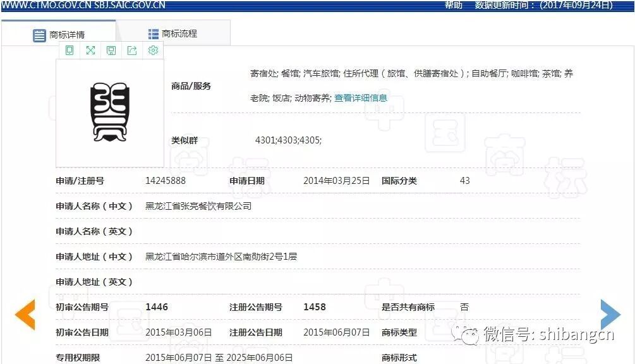Viewport: 635px width, 364px height.
Task: Expand image with fullscreen arrows icon
Action: click(x=90, y=50)
